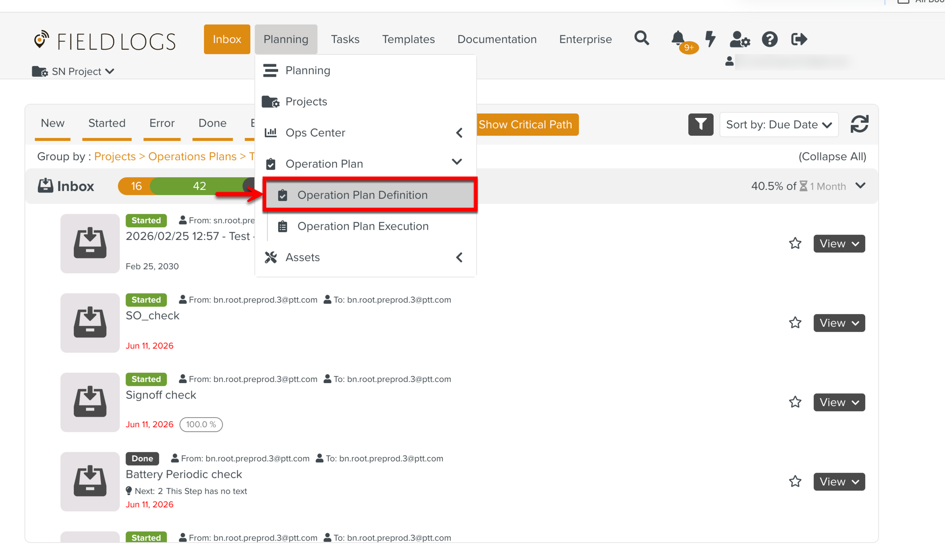Image resolution: width=945 pixels, height=560 pixels.
Task: Switch to the Error tab
Action: pos(162,123)
